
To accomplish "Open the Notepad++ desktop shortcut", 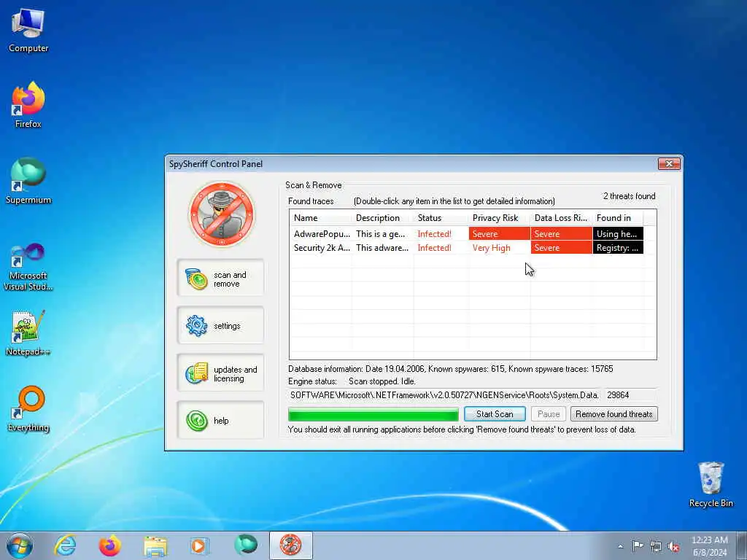I will click(28, 333).
